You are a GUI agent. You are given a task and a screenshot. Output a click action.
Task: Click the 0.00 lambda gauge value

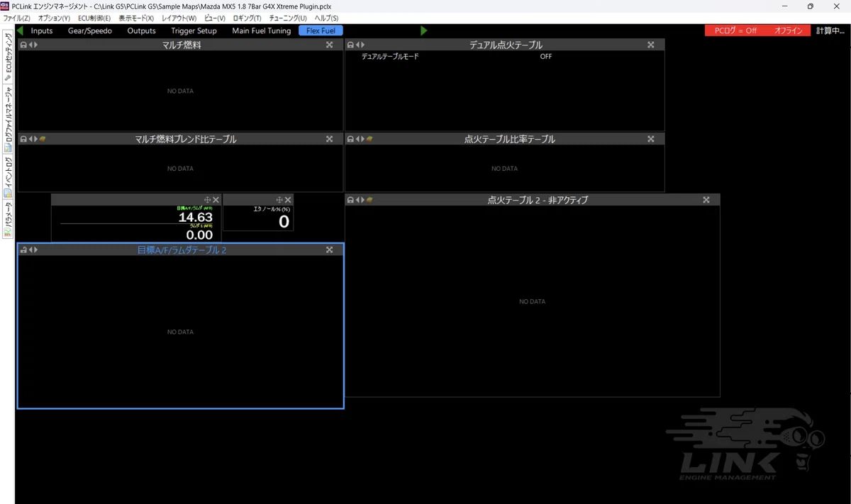point(199,235)
